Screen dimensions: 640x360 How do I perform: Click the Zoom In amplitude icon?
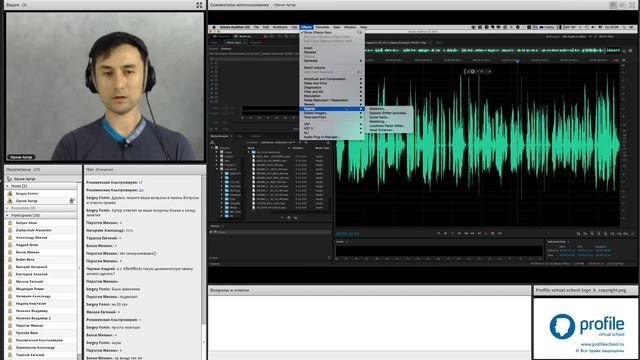578,234
